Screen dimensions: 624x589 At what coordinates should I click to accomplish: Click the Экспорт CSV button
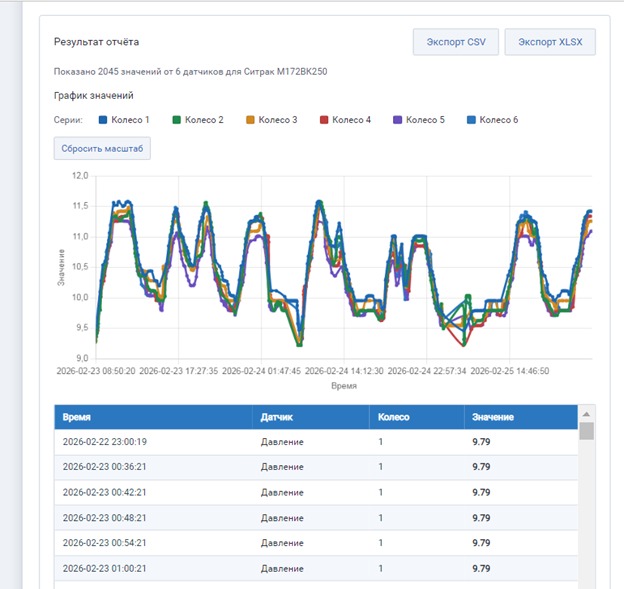pos(455,42)
